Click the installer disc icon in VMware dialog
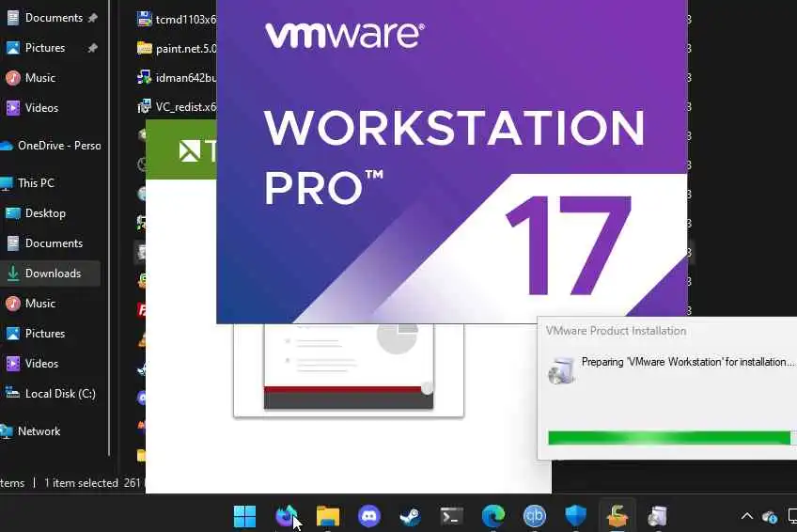 [x=561, y=370]
